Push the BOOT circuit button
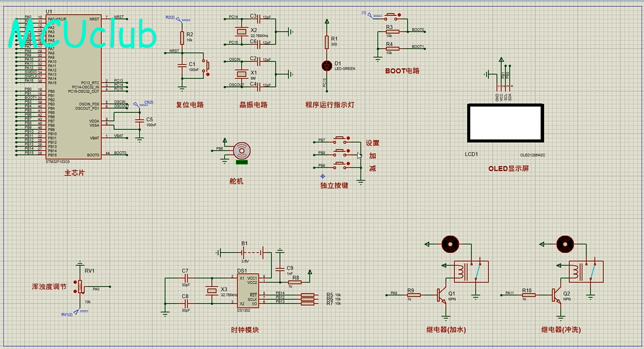Screen dimensions: 644x349 [x=391, y=16]
